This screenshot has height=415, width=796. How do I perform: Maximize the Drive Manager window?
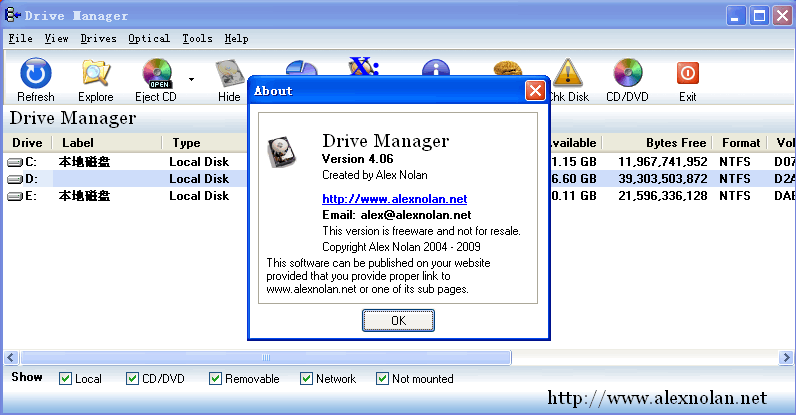pos(759,16)
